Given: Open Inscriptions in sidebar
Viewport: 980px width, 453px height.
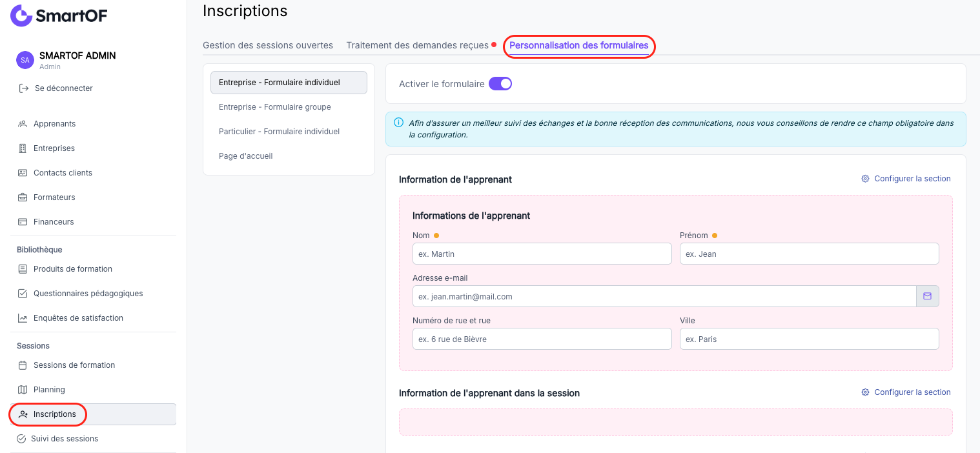Looking at the screenshot, I should click(x=93, y=414).
